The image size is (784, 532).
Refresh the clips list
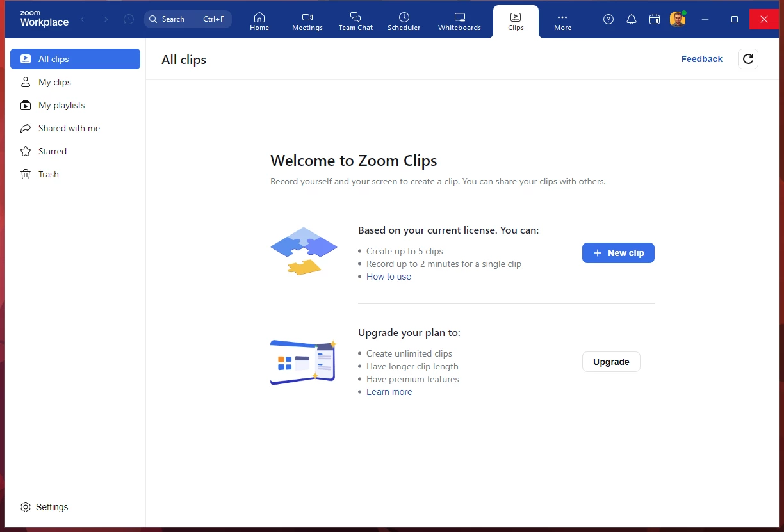click(x=748, y=59)
